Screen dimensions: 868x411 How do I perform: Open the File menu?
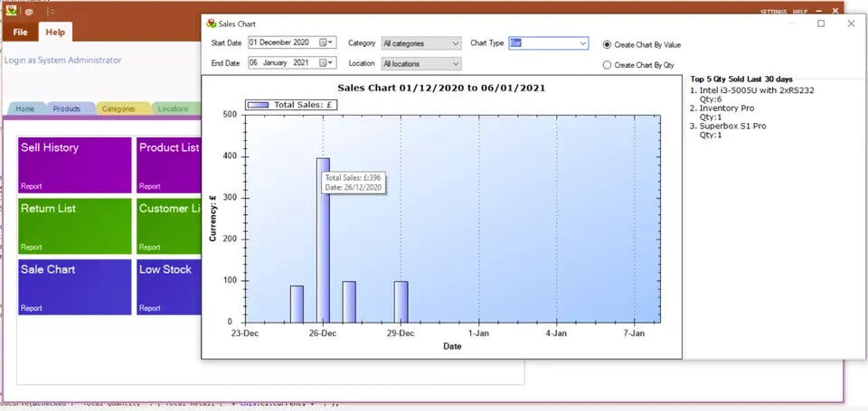coord(21,33)
